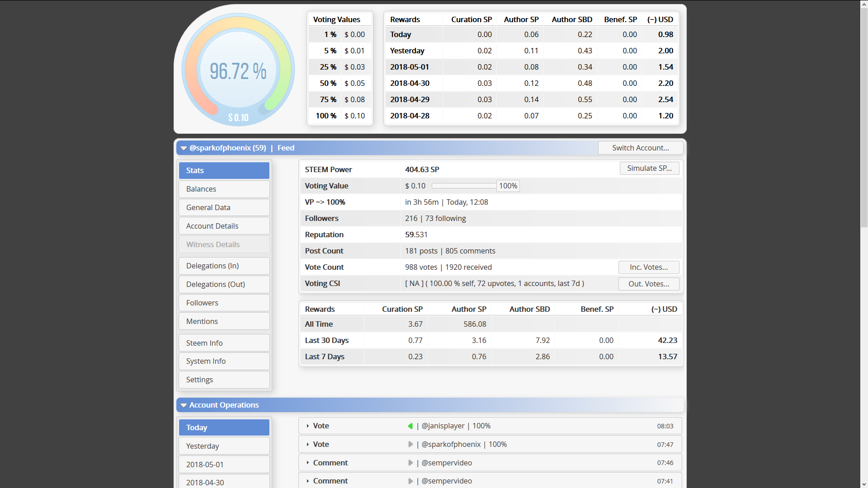Select Yesterday in Account Operations
Viewport: 868px width, 488px height.
pos(224,446)
